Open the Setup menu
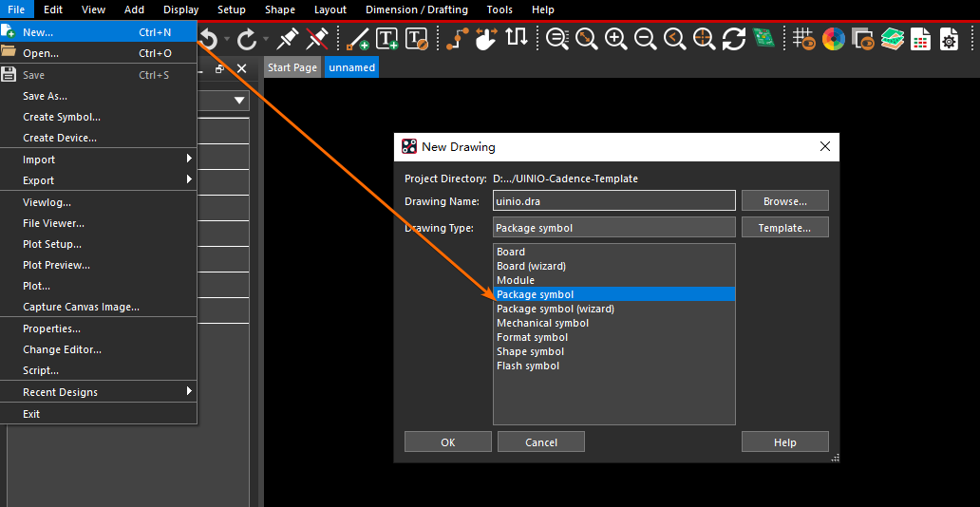 pos(231,9)
